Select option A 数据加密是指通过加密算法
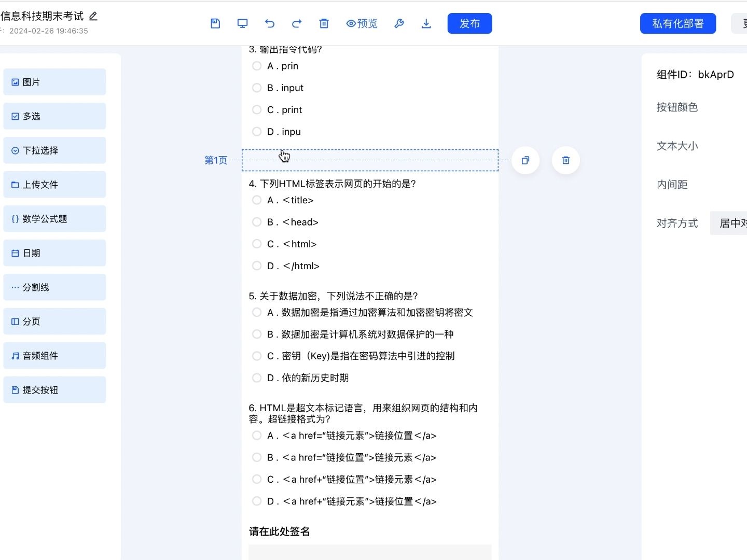747x560 pixels. pos(257,312)
